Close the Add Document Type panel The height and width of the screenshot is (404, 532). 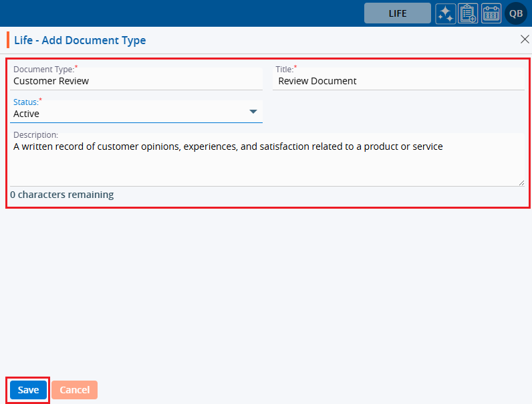(x=525, y=39)
